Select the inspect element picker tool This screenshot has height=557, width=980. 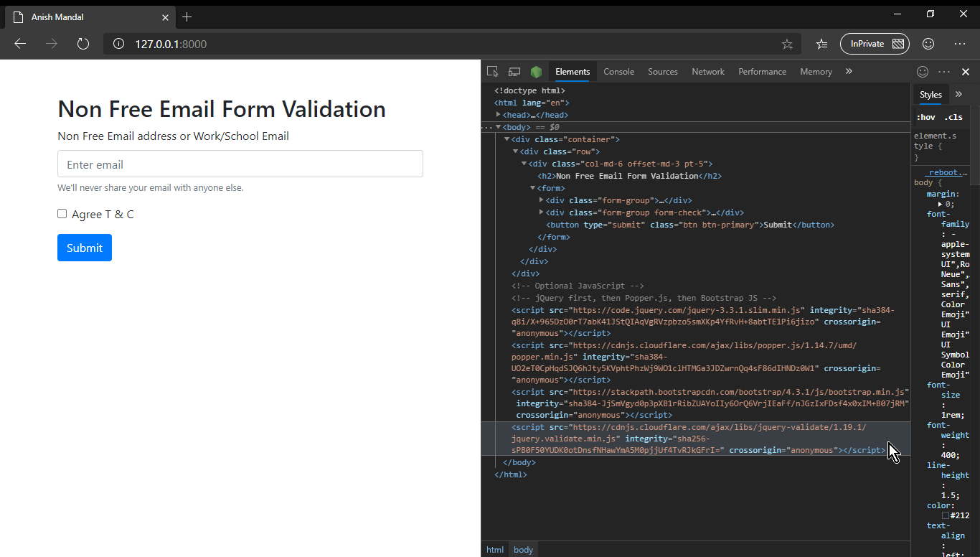(492, 71)
